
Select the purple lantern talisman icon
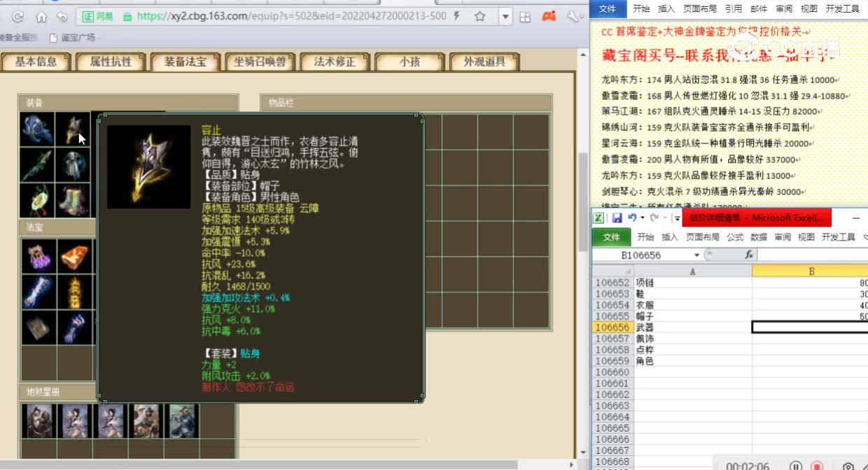click(38, 257)
